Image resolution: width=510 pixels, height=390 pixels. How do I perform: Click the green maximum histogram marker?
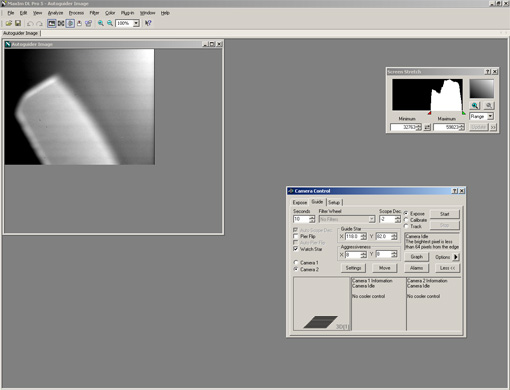(464, 113)
